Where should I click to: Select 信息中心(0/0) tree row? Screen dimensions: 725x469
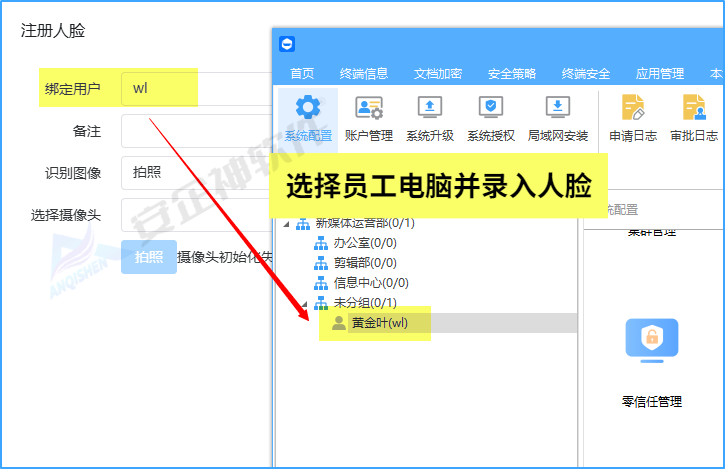point(371,283)
